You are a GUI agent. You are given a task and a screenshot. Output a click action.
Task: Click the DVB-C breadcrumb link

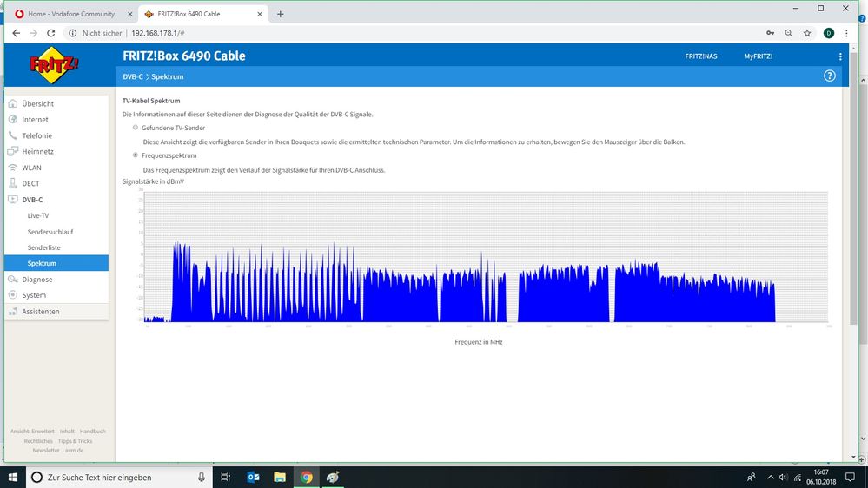(133, 77)
